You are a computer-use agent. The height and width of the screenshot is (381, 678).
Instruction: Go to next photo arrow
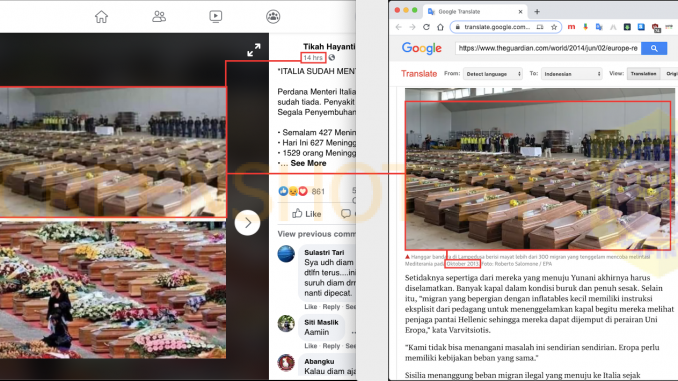click(247, 223)
